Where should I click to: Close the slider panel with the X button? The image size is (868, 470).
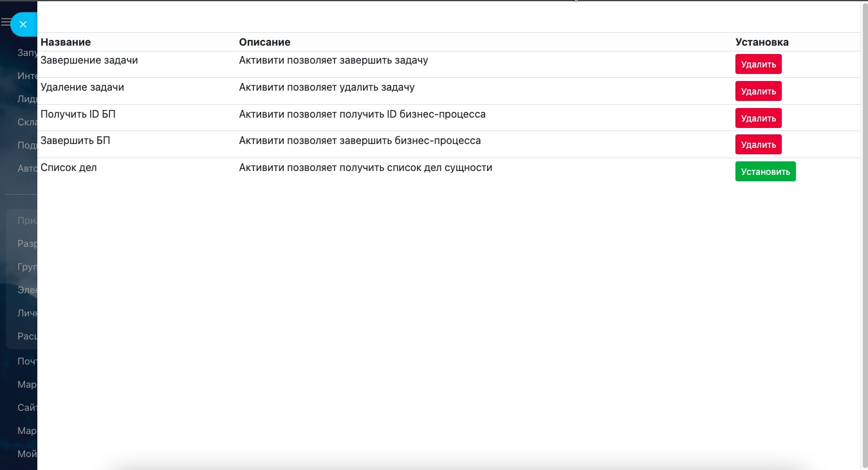pyautogui.click(x=23, y=24)
